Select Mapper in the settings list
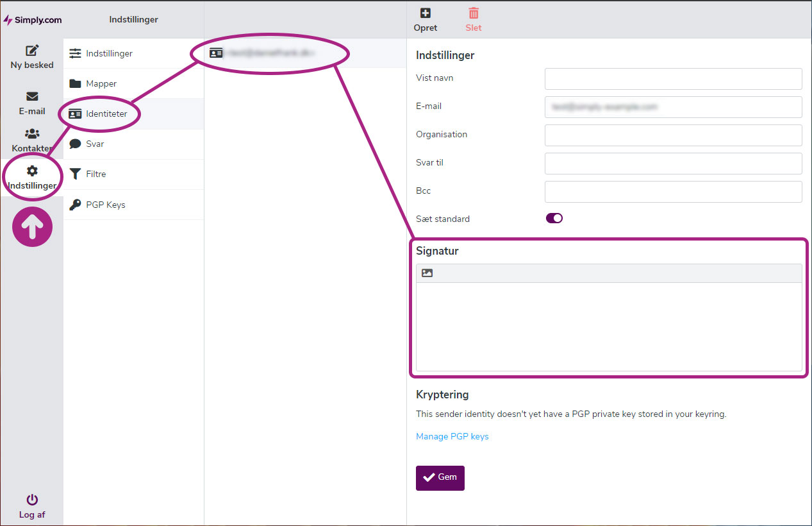Screen dimensions: 812x526 (101, 83)
